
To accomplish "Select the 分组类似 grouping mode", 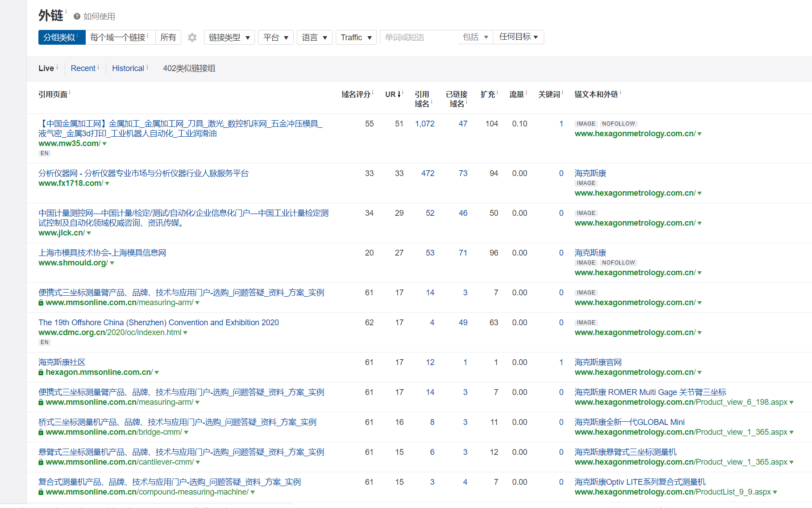I will (62, 38).
